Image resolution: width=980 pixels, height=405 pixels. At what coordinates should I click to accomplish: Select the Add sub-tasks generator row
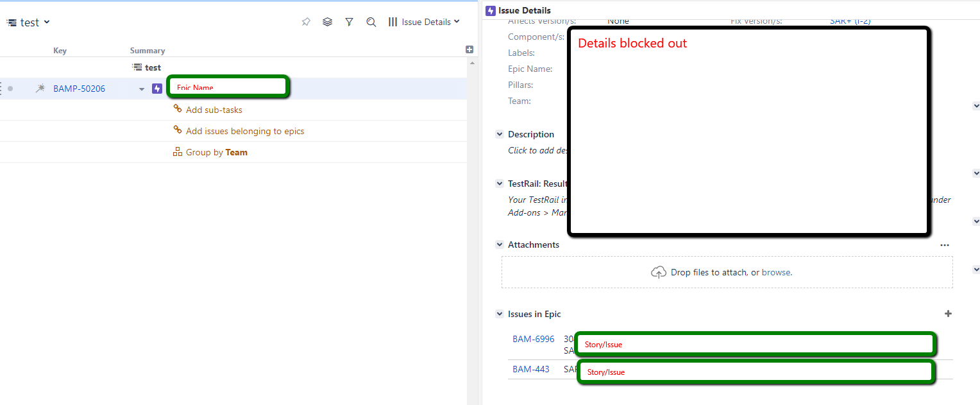233,110
